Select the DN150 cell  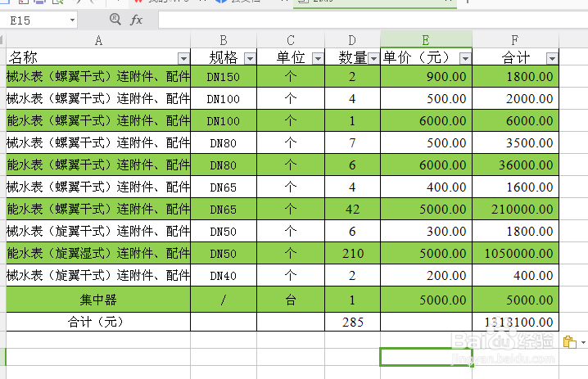224,76
